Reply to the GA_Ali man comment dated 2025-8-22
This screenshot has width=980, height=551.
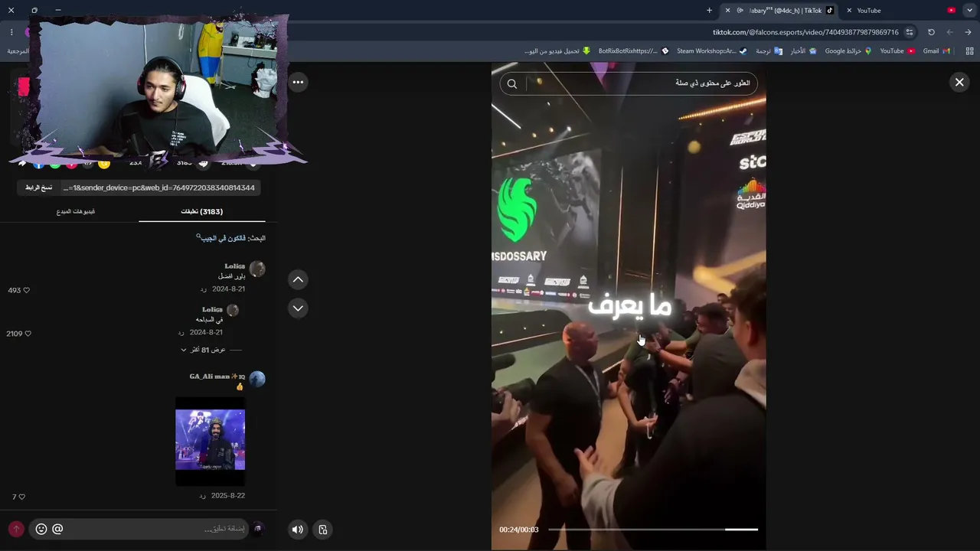coord(202,496)
